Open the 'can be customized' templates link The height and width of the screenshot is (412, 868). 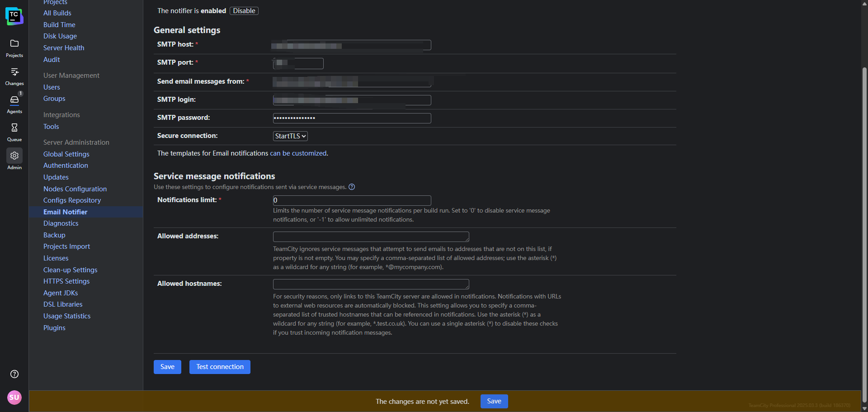pyautogui.click(x=298, y=153)
